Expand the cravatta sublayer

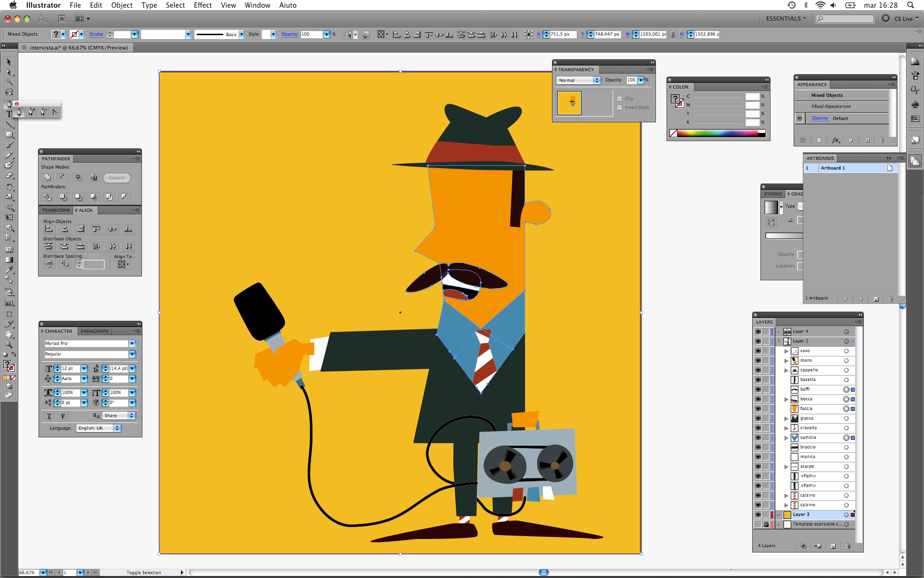click(786, 428)
